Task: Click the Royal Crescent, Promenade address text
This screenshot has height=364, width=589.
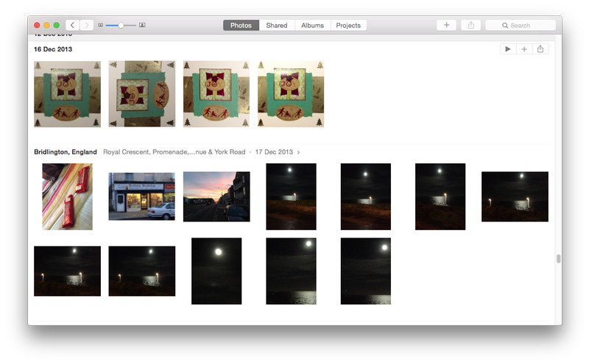Action: click(174, 152)
